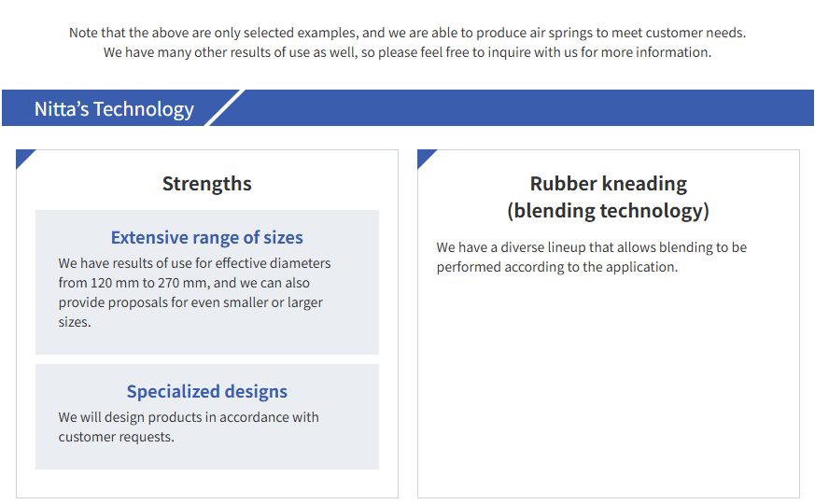Click the white diagonal slash in header
This screenshot has height=504, width=815.
click(x=224, y=108)
